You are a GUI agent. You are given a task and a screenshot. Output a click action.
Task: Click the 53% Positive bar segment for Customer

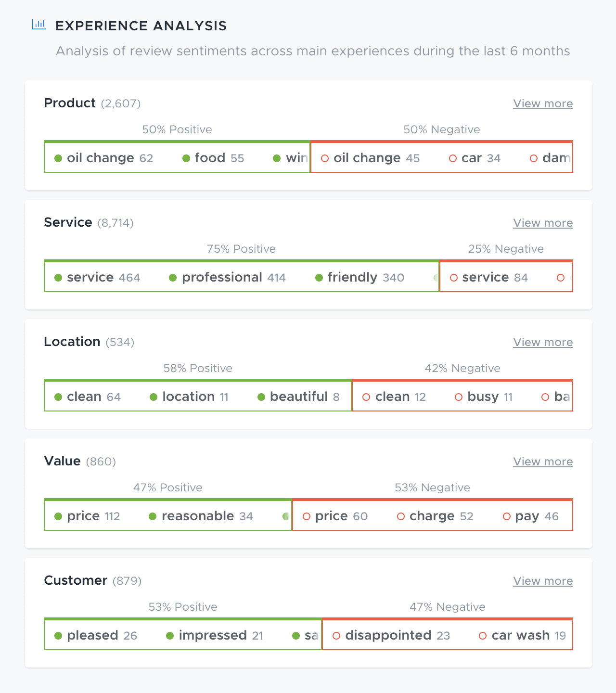[183, 634]
